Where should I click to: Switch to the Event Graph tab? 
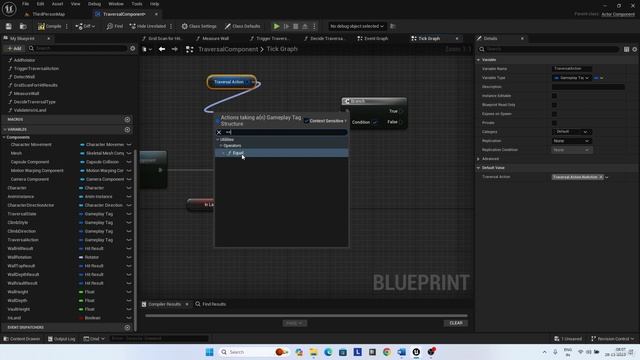(x=373, y=38)
